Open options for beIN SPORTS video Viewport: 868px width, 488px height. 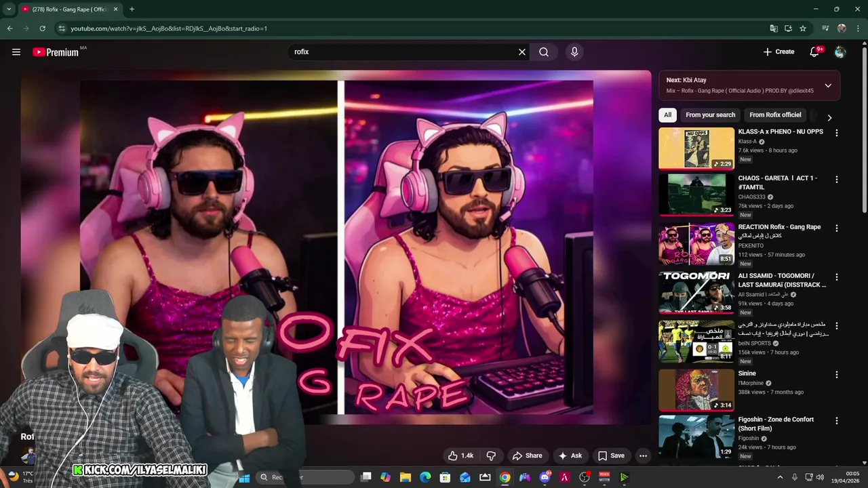(x=836, y=326)
